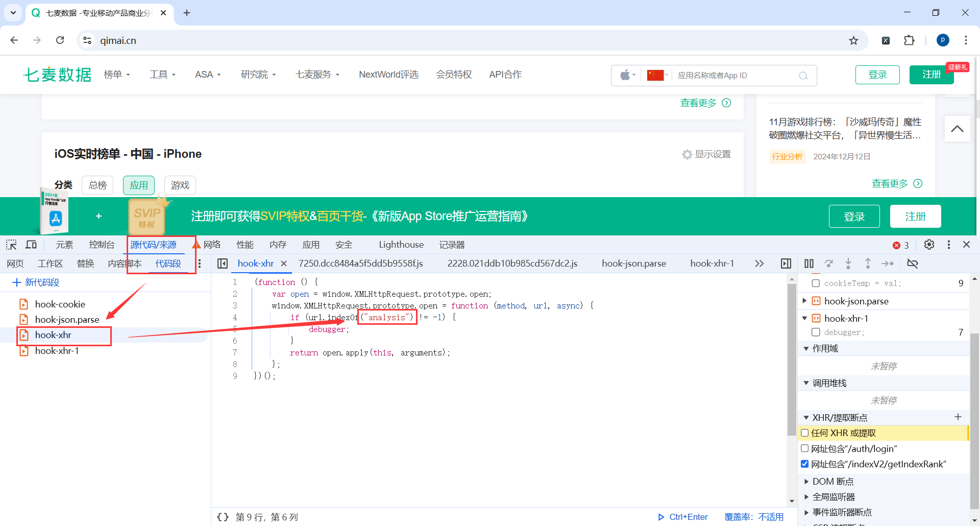
Task: Open the 榜单 navigation dropdown
Action: tap(117, 75)
